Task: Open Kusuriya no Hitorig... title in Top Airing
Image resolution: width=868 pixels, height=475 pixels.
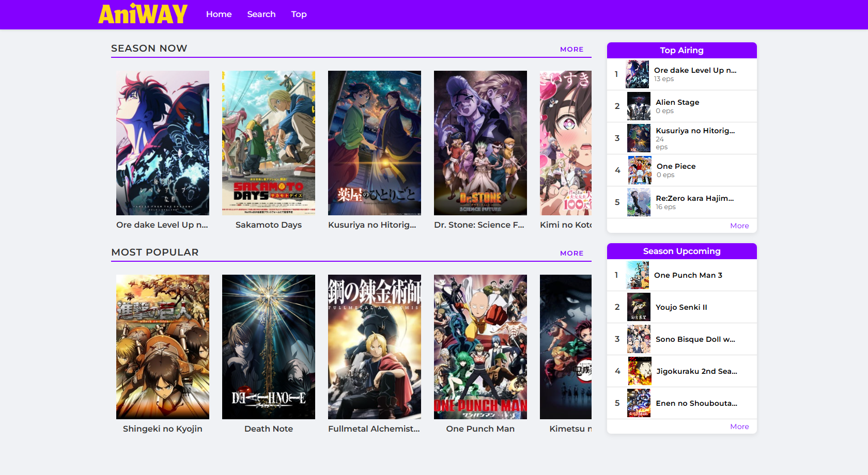Action: pos(695,131)
